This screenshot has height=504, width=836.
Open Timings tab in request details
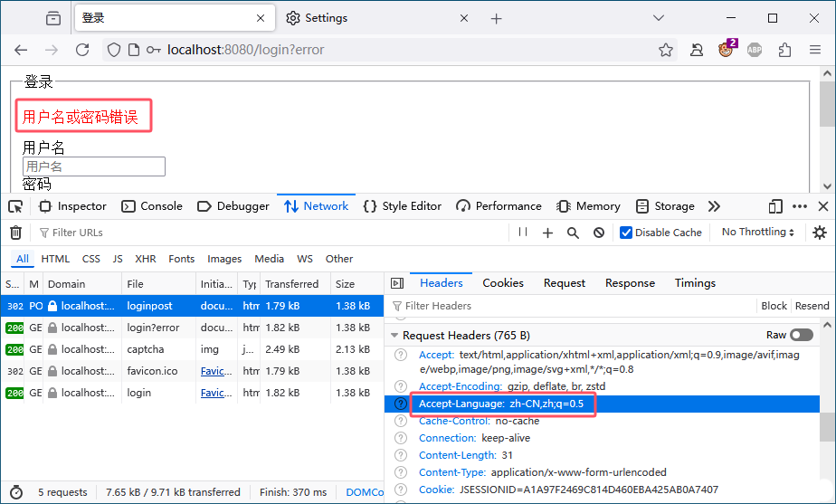tap(695, 283)
